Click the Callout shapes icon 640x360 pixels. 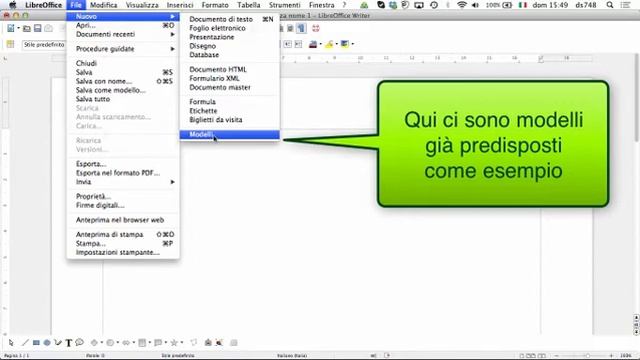(158, 343)
